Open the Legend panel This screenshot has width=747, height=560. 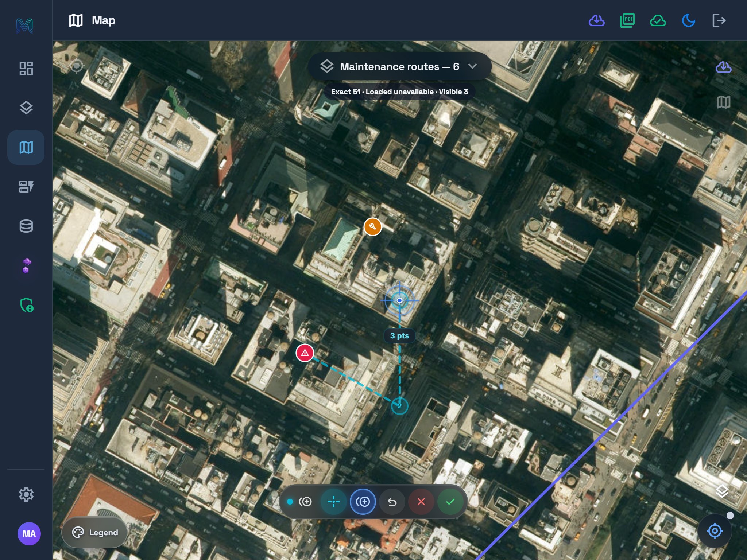tap(95, 532)
